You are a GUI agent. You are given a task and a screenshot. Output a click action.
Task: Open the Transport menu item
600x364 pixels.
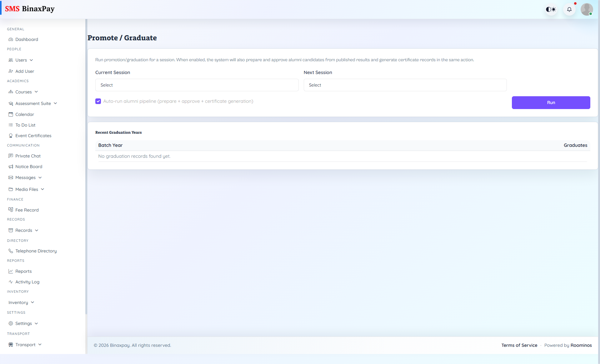(25, 344)
